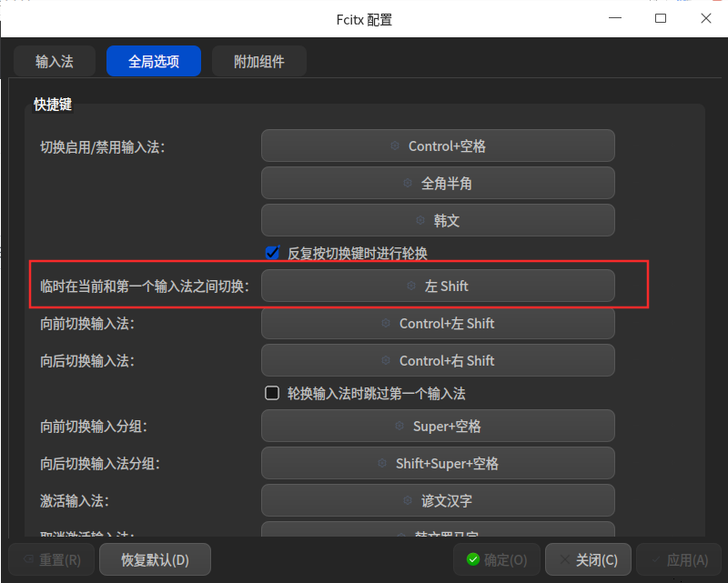Click the 应用(A) button
The height and width of the screenshot is (583, 728).
(x=679, y=559)
